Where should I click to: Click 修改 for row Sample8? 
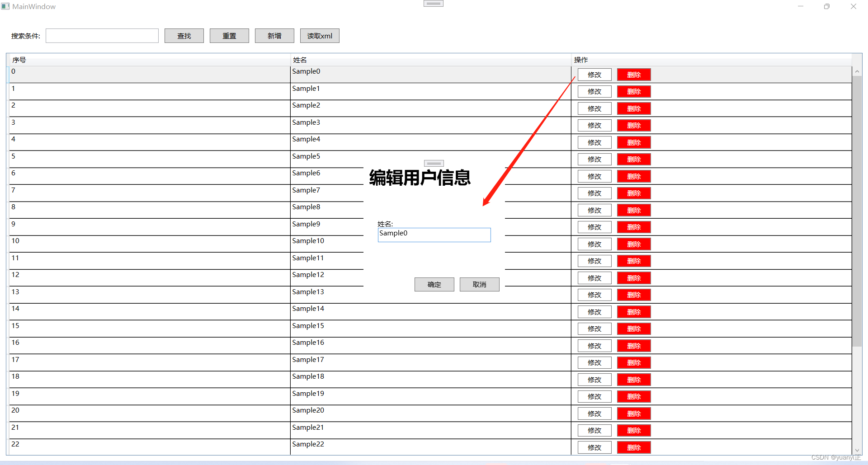point(594,210)
